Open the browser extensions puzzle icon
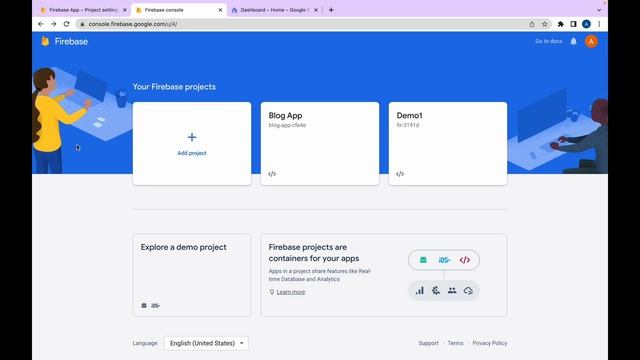Image resolution: width=640 pixels, height=360 pixels. tap(561, 24)
